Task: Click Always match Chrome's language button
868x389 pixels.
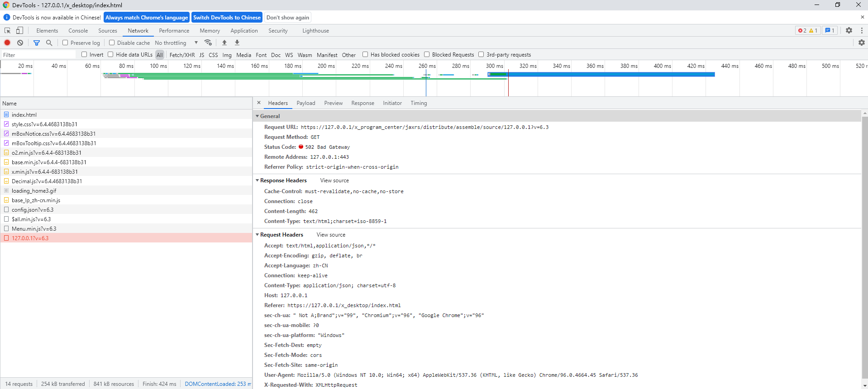Action: (x=147, y=18)
